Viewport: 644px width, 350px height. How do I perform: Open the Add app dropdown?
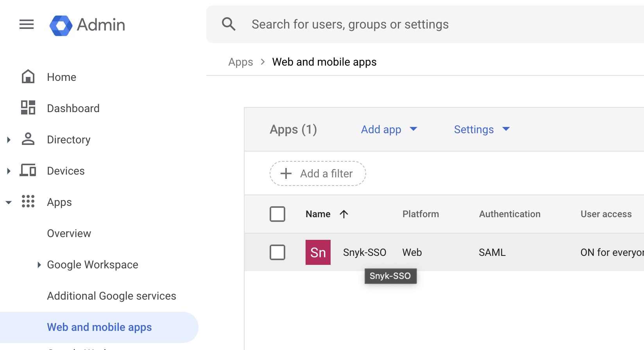[389, 129]
